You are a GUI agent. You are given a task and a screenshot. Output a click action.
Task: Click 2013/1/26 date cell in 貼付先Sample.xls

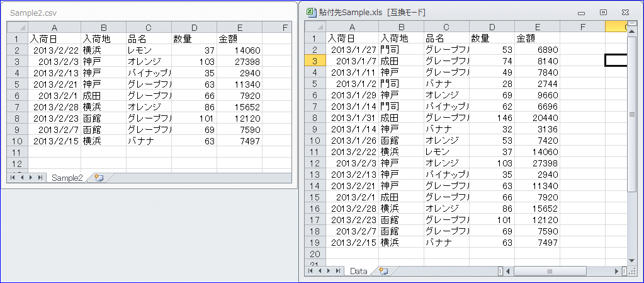352,141
